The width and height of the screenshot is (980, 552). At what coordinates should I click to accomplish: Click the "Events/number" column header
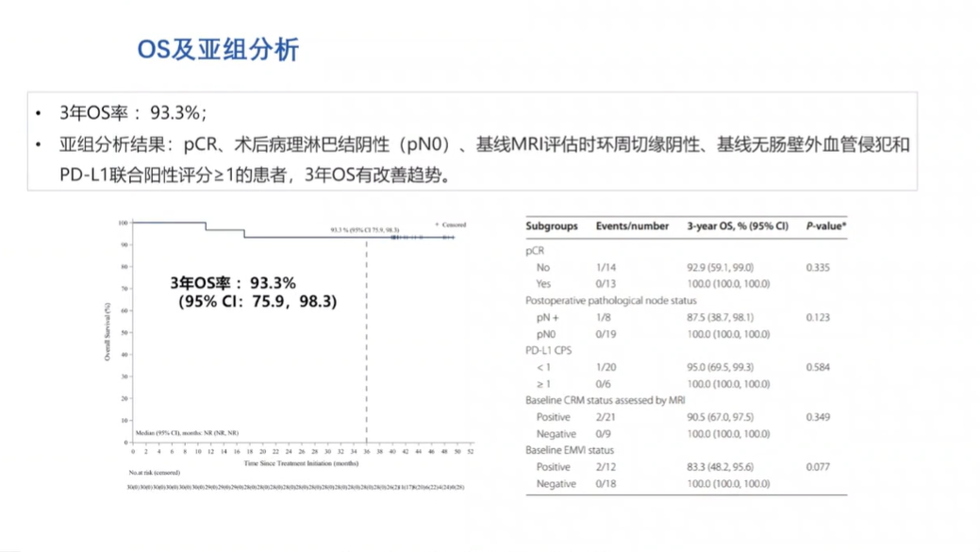click(632, 226)
